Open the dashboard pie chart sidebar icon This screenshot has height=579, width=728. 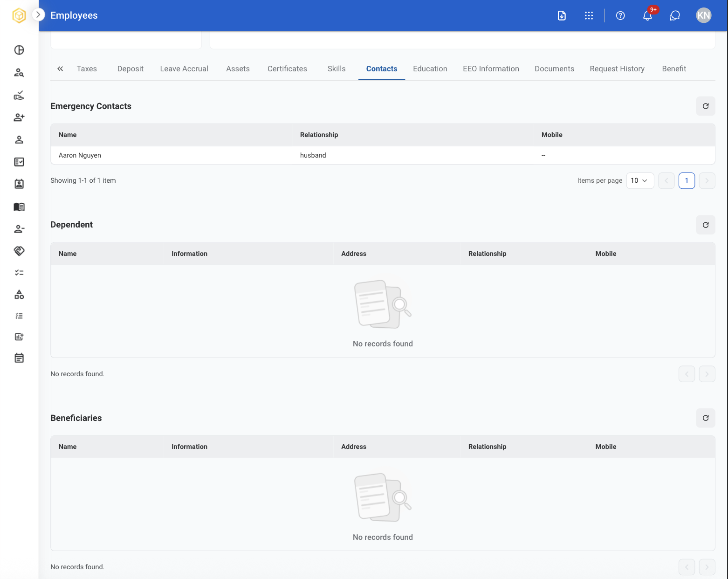19,50
